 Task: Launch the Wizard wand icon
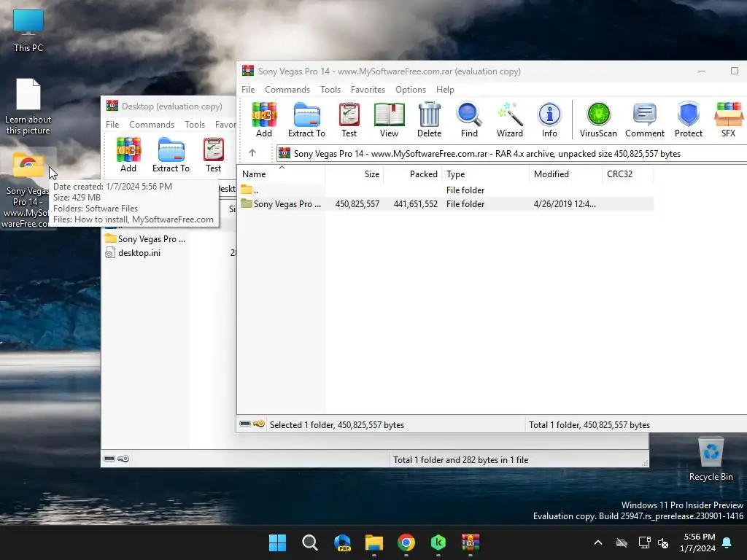pos(510,120)
